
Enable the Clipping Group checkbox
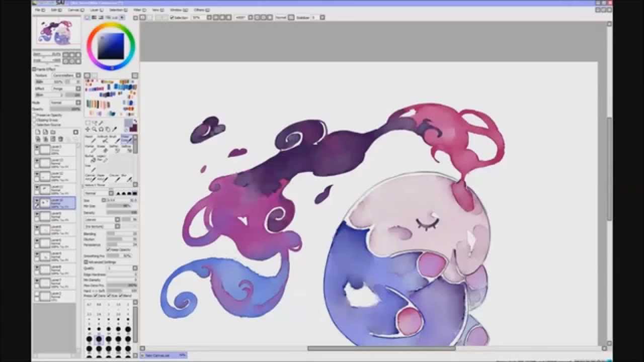[x=34, y=120]
